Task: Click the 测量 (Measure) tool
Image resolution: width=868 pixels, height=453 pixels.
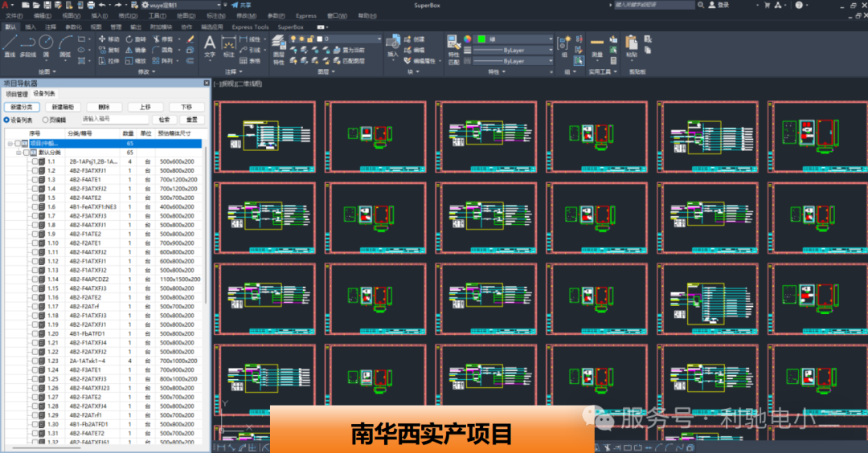Action: point(596,47)
